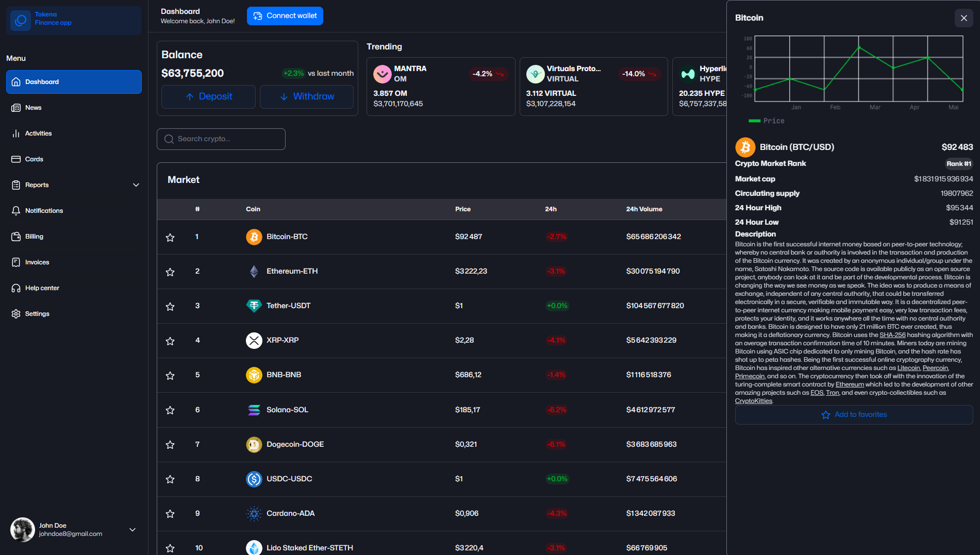Sort by the Price column header
The height and width of the screenshot is (555, 980).
click(463, 209)
